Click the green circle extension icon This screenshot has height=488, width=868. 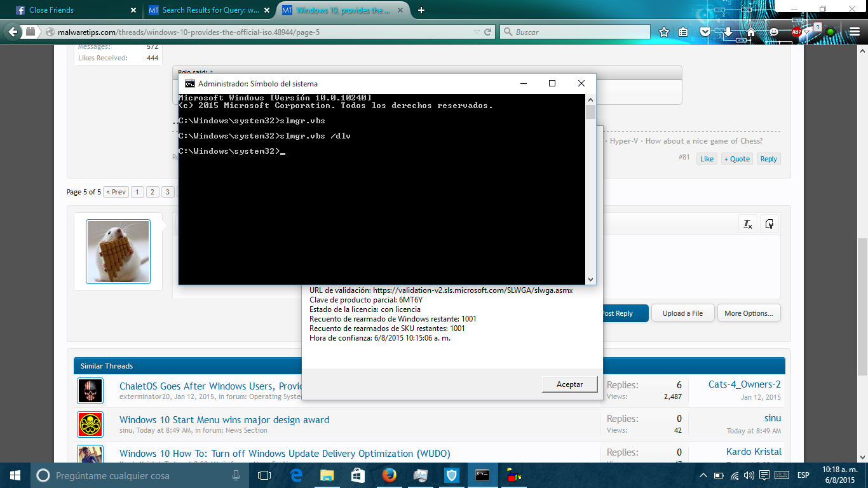pos(830,32)
